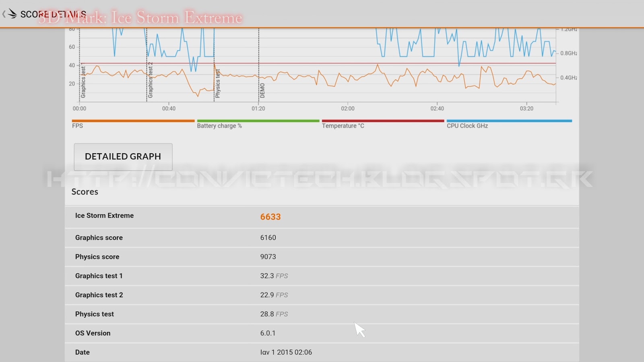Click the 02:40 time axis label
Screen dimensions: 644x362
pyautogui.click(x=437, y=109)
